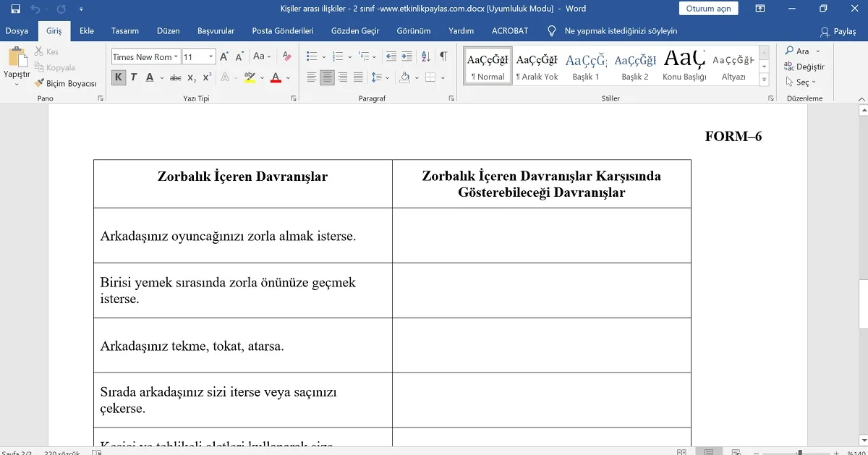This screenshot has width=868, height=455.
Task: Expand the Customize Quick Access Toolbar arrow
Action: [81, 9]
